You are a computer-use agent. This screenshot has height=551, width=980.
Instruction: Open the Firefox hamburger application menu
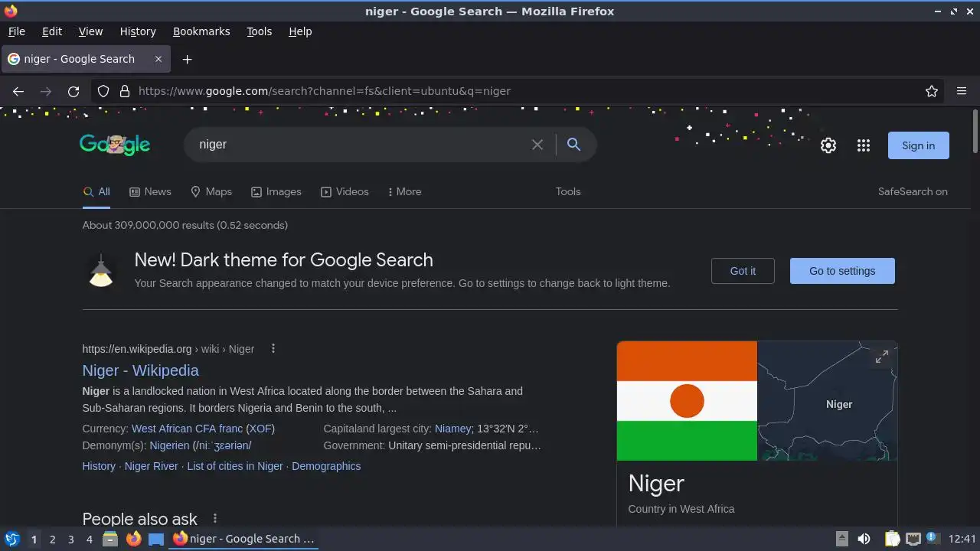coord(962,91)
